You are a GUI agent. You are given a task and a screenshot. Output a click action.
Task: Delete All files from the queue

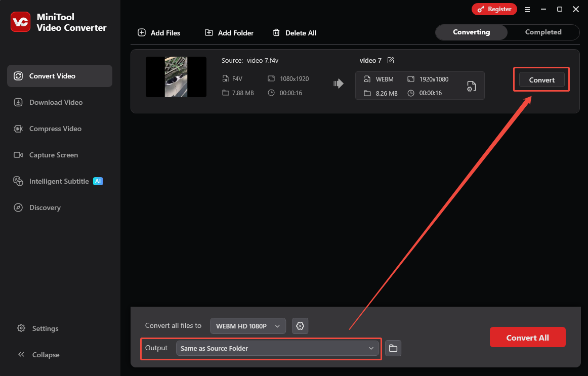click(295, 32)
